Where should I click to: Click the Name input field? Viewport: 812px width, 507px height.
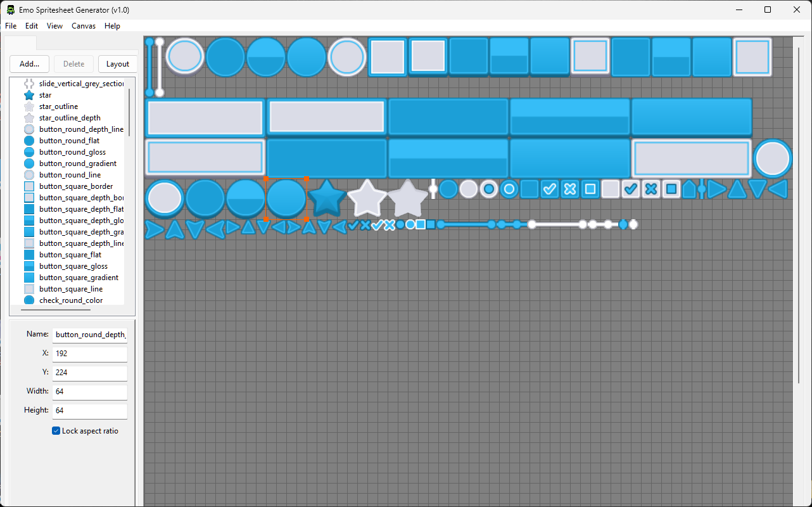click(90, 335)
